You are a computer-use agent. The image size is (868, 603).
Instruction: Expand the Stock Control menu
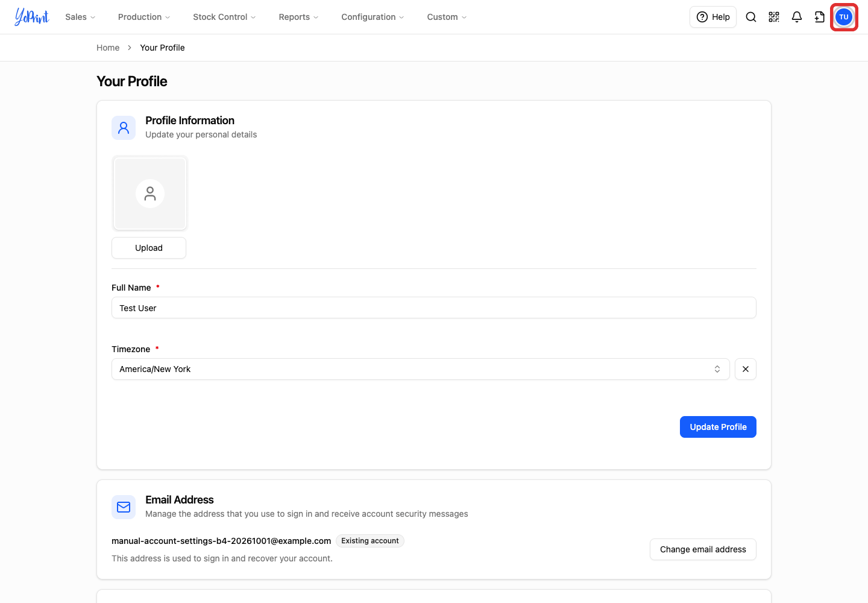click(x=224, y=17)
